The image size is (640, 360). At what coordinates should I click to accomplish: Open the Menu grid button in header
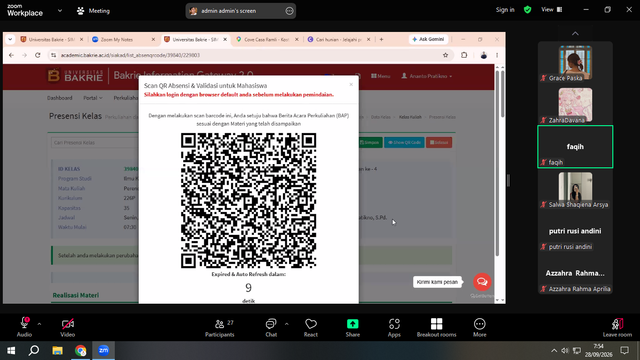(380, 76)
